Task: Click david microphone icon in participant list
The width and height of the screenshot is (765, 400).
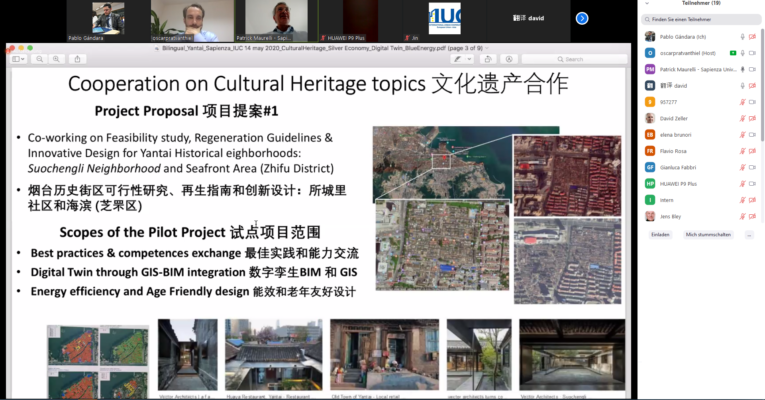Action: pyautogui.click(x=743, y=85)
